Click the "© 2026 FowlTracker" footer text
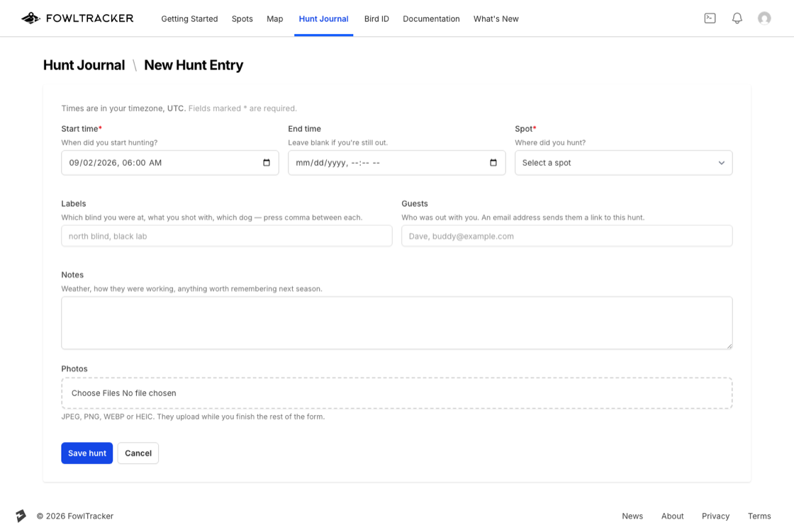The width and height of the screenshot is (794, 532). pyautogui.click(x=75, y=516)
